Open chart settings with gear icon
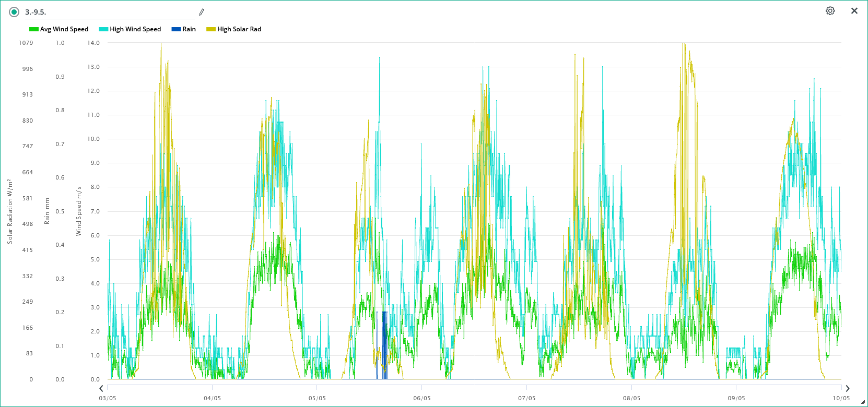Viewport: 868px width, 407px height. pos(830,11)
